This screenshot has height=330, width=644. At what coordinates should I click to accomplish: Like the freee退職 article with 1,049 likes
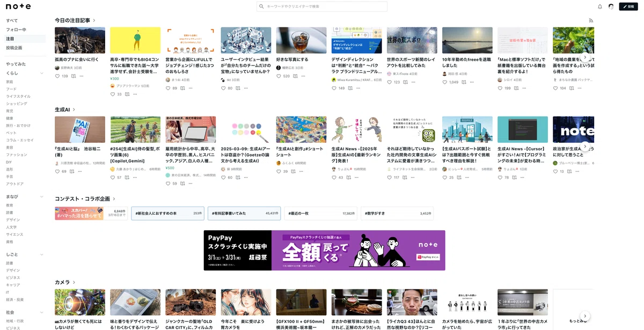pyautogui.click(x=445, y=82)
